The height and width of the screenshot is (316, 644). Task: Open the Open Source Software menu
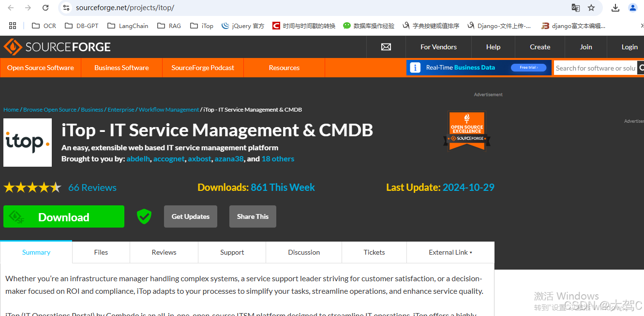pos(41,68)
